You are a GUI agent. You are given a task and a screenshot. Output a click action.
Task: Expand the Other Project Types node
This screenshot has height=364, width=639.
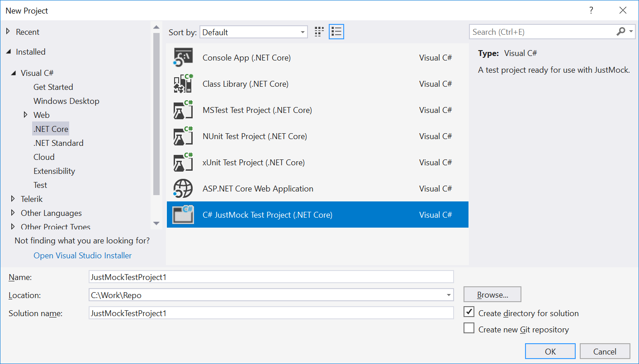(x=13, y=227)
